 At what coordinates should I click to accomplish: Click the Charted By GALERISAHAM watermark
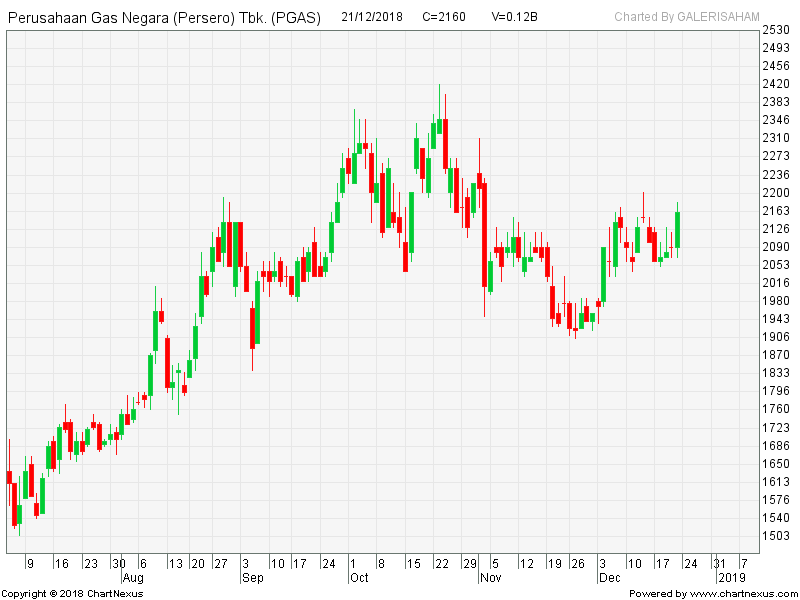pos(686,17)
